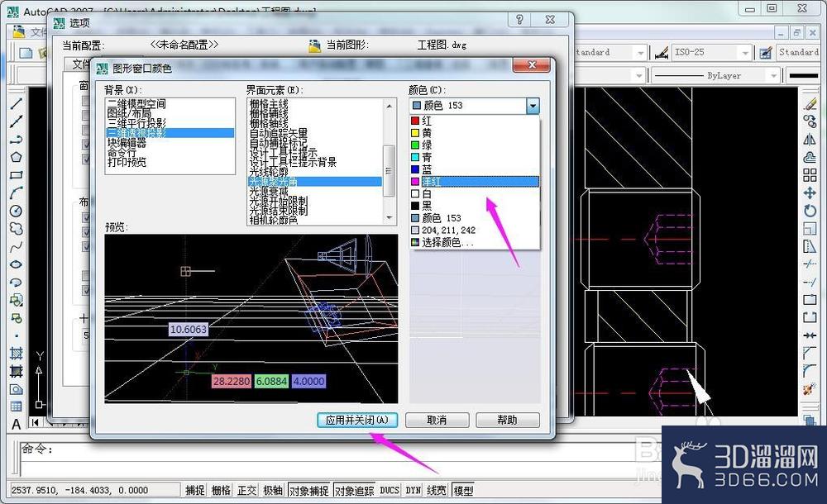Select the Ellipse tool
The width and height of the screenshot is (827, 504).
tap(17, 264)
